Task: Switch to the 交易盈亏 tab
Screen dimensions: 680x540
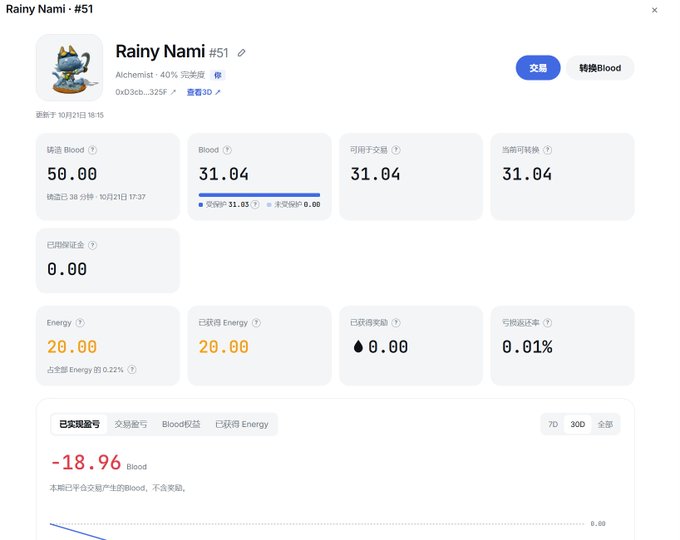Action: pos(131,424)
